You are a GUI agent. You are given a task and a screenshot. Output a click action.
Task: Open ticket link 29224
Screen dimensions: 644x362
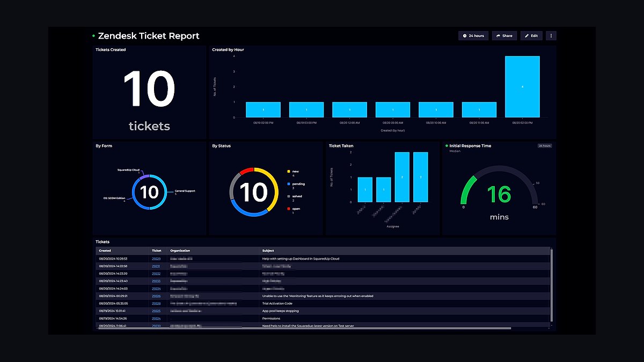156,319
